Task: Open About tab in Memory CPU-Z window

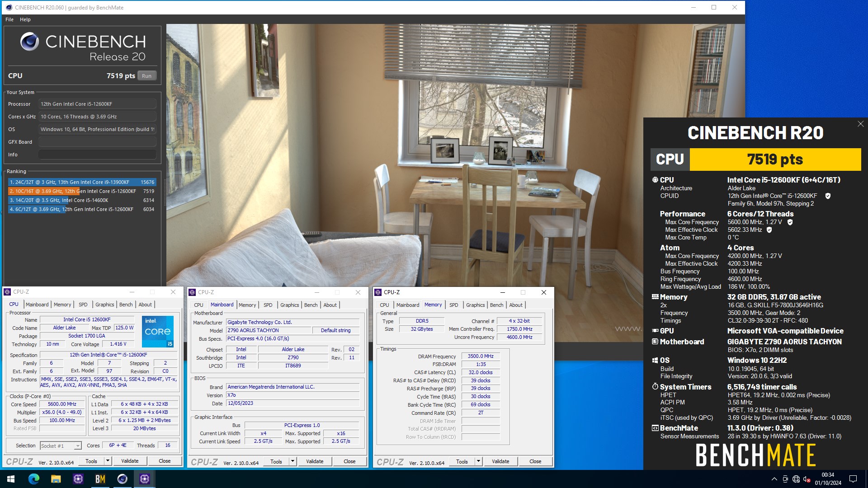Action: click(x=516, y=305)
